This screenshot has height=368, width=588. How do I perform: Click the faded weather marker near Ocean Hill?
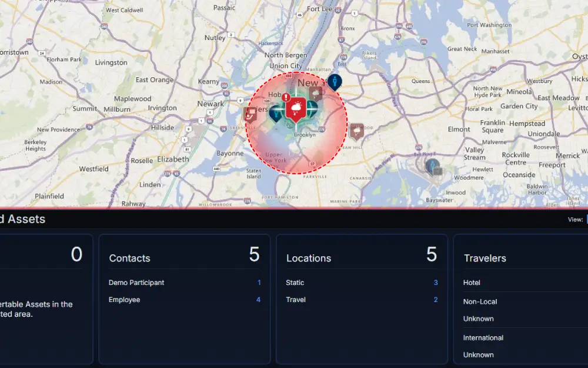(x=356, y=131)
